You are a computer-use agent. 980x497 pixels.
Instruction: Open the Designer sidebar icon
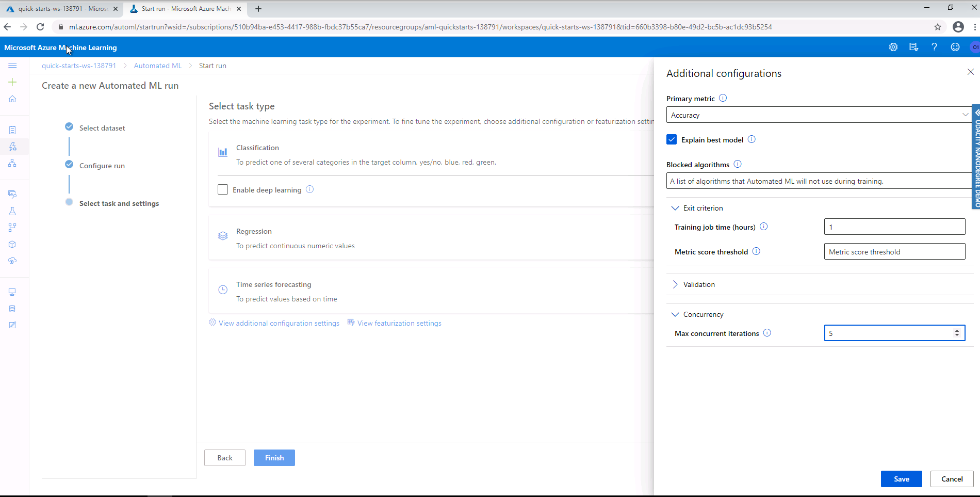click(x=12, y=163)
